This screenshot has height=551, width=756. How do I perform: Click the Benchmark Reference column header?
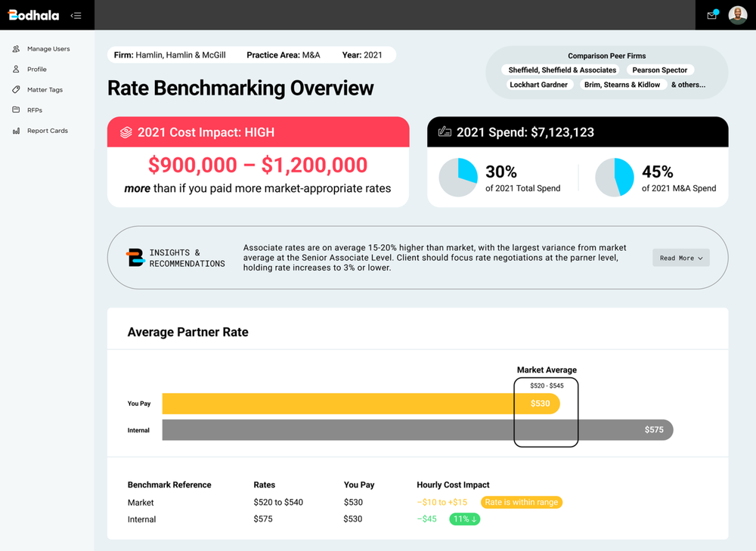click(169, 485)
